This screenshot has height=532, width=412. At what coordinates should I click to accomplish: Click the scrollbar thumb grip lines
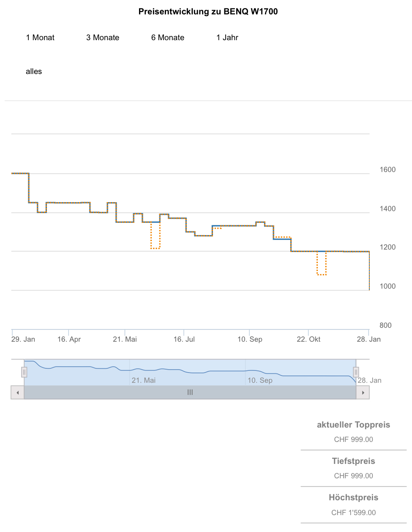pos(190,392)
